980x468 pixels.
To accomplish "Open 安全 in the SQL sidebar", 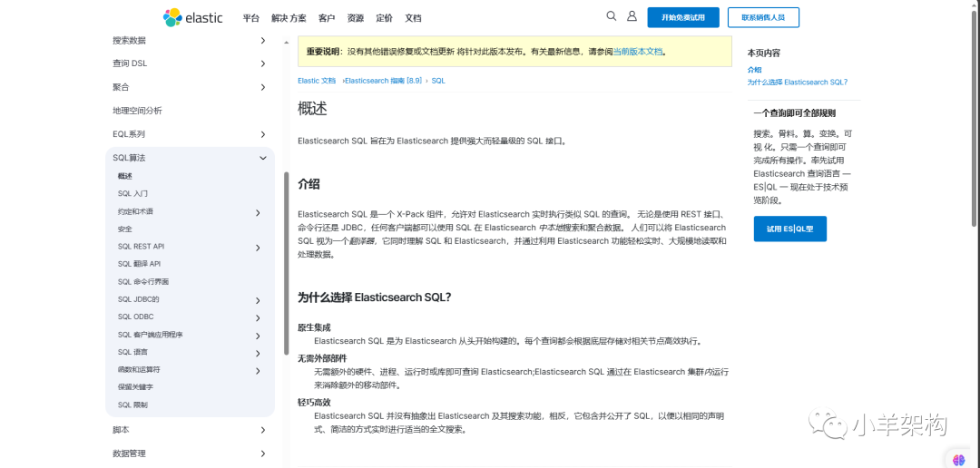I will click(125, 229).
